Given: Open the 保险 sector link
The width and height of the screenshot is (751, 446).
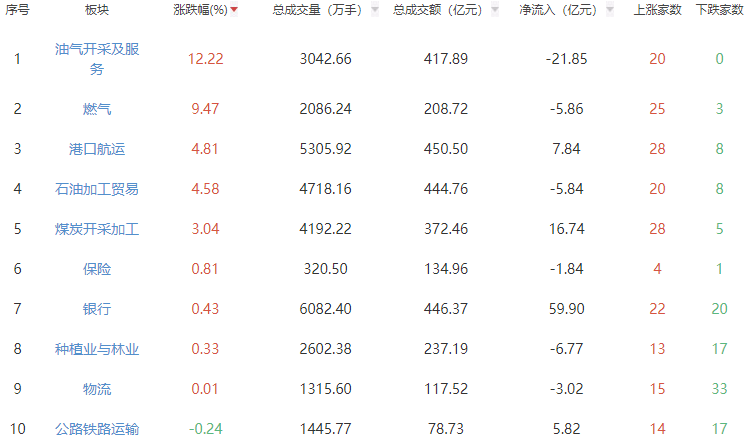Looking at the screenshot, I should tap(97, 268).
